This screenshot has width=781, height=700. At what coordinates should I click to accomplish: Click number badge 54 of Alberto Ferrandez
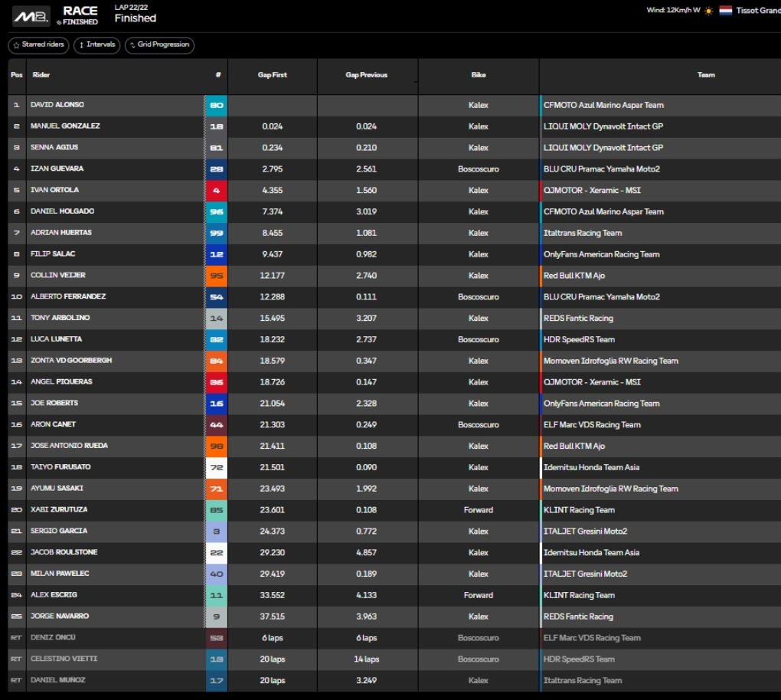click(x=216, y=297)
